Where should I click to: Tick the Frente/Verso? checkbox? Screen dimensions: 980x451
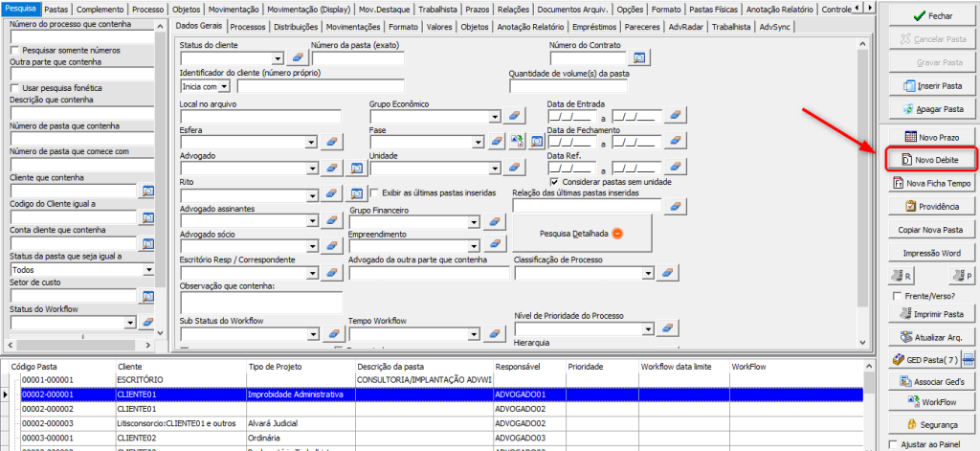coord(898,295)
